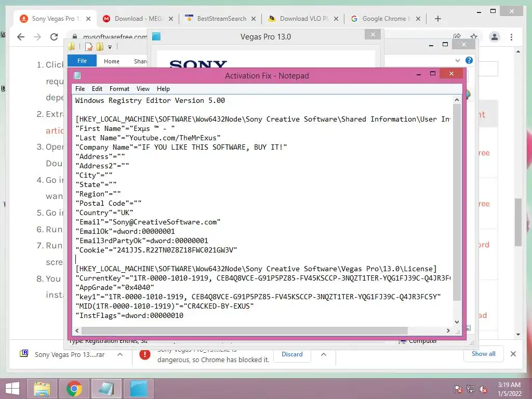
Task: Click the Explorer folder icon in title bar
Action: (72, 46)
